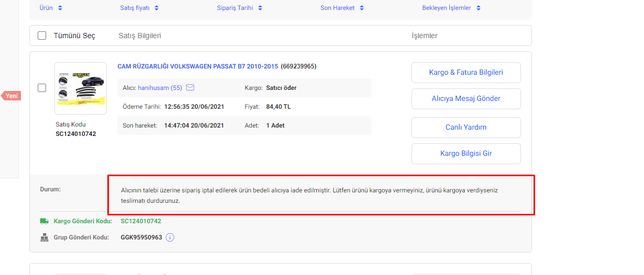
Task: Tick the Tümünü Seç checkbox
Action: click(42, 36)
